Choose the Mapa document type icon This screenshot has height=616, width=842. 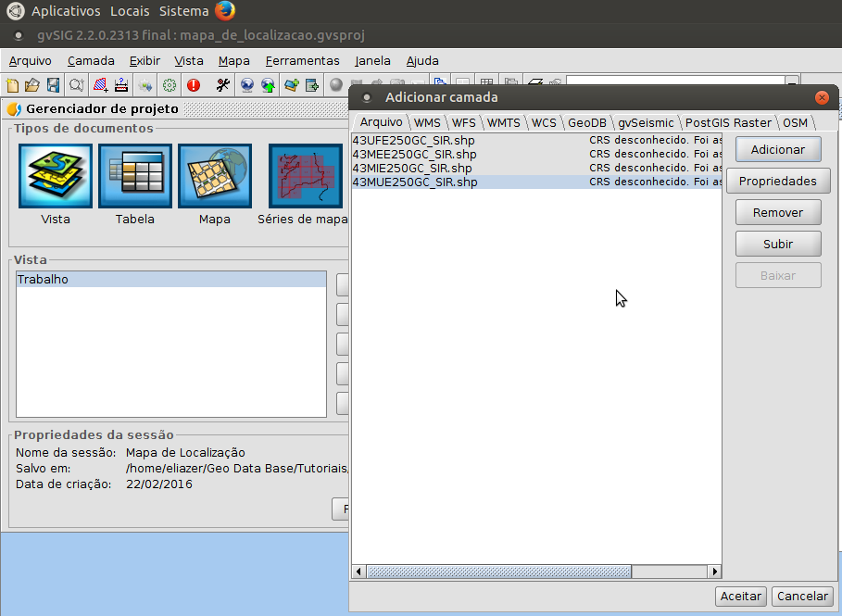[x=214, y=176]
